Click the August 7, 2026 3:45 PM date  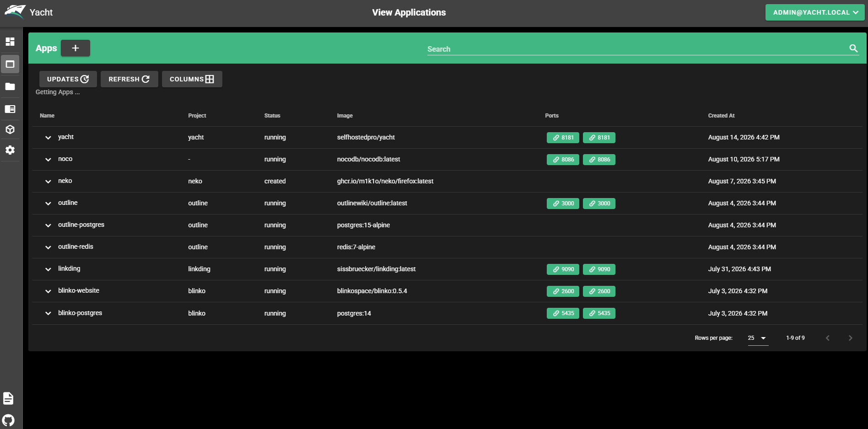(x=742, y=181)
